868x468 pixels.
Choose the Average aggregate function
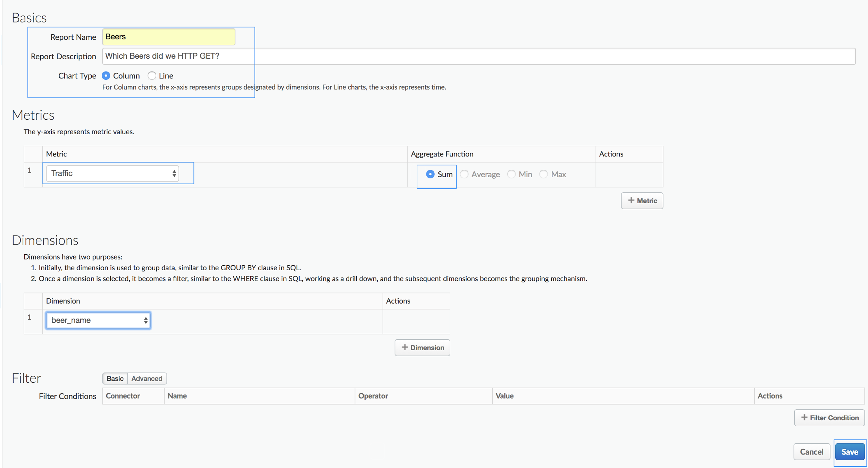pos(464,174)
